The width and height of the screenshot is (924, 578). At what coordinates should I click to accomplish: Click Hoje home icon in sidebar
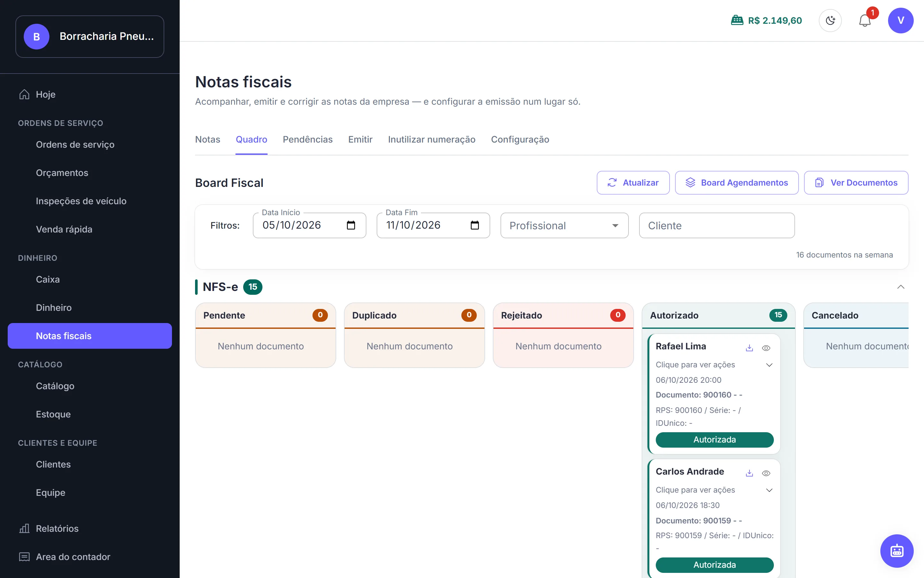[24, 94]
